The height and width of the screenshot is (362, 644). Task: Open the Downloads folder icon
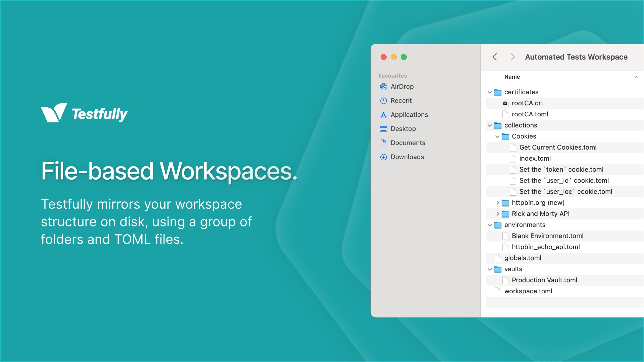383,157
